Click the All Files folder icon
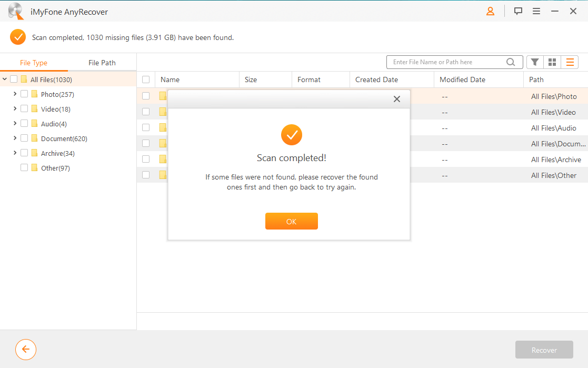This screenshot has height=368, width=588. pyautogui.click(x=24, y=79)
